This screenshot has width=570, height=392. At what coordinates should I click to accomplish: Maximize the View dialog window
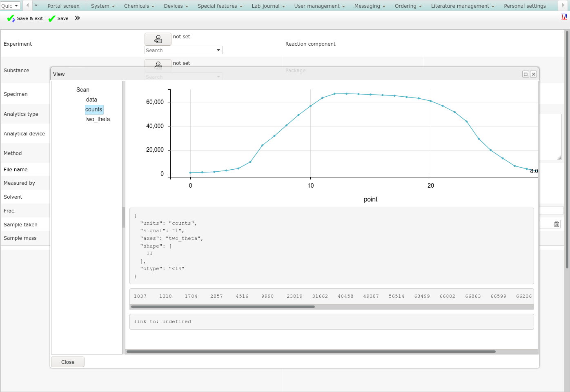tap(525, 74)
